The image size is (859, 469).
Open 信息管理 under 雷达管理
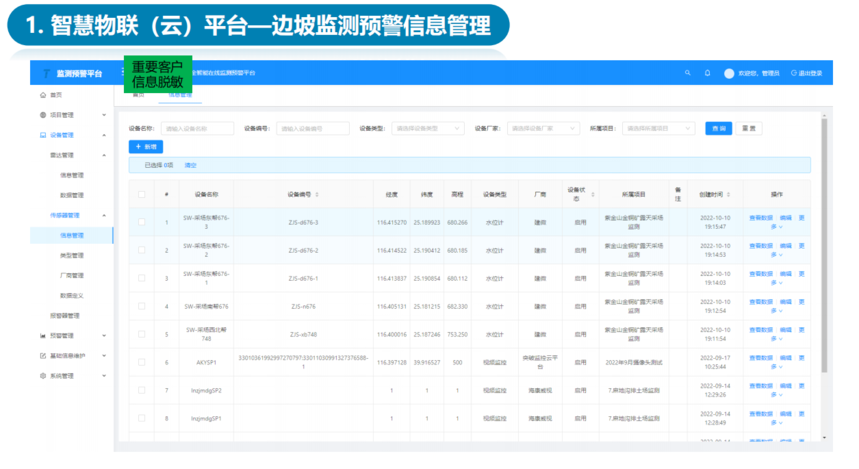72,175
